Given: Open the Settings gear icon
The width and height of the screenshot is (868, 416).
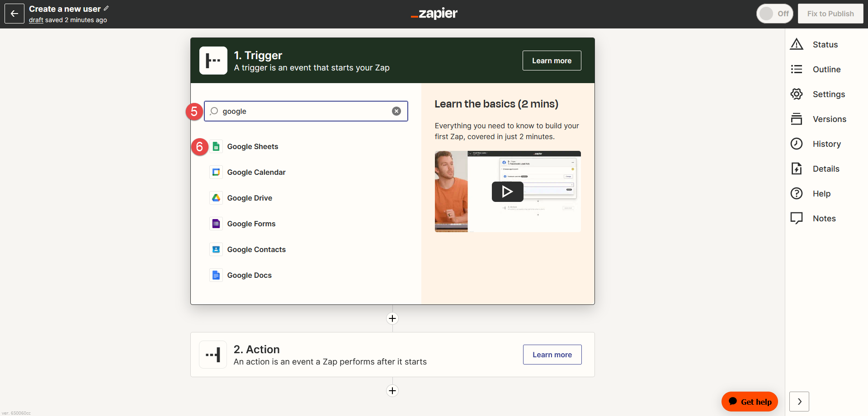Looking at the screenshot, I should 797,94.
